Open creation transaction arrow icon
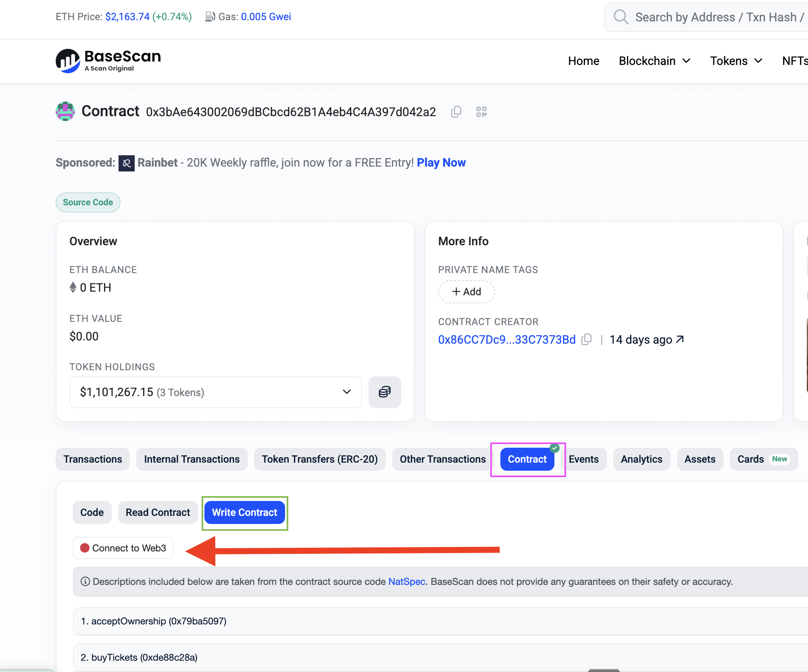Image resolution: width=808 pixels, height=672 pixels. point(680,339)
